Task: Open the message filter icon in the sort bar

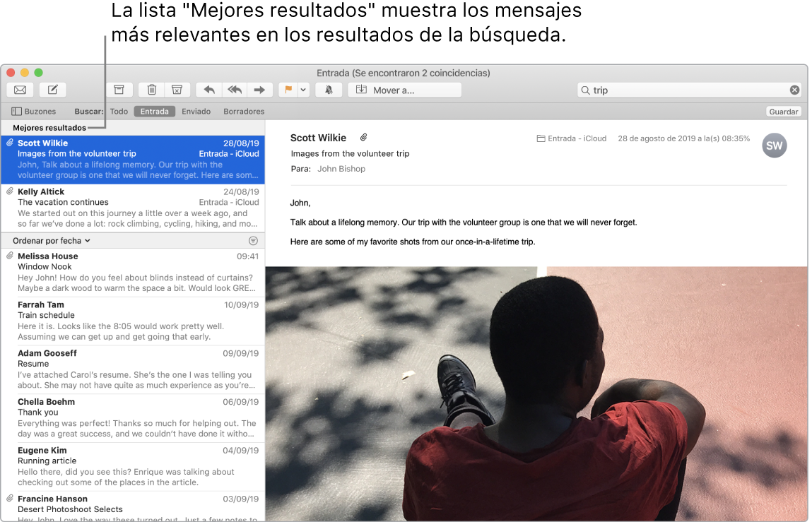Action: (253, 240)
